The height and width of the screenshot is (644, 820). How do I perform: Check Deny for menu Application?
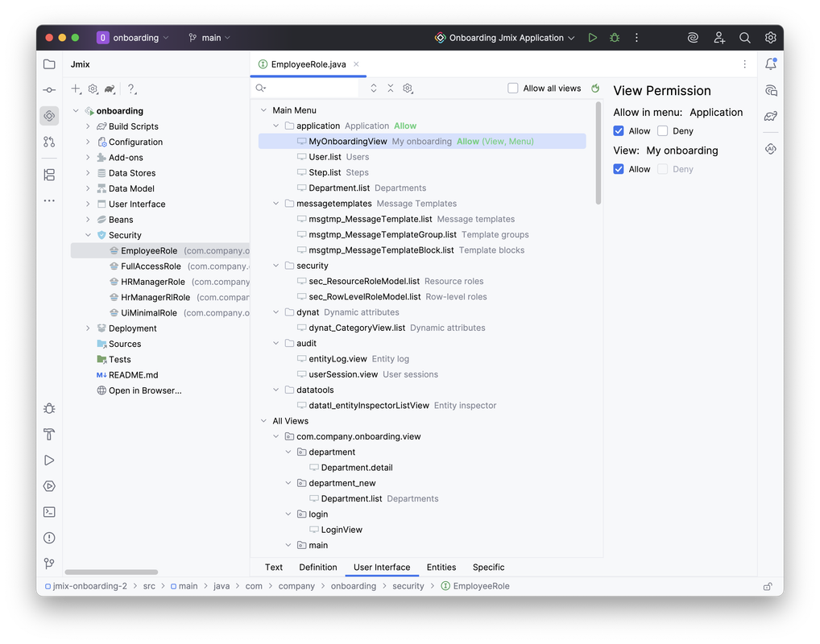tap(663, 130)
